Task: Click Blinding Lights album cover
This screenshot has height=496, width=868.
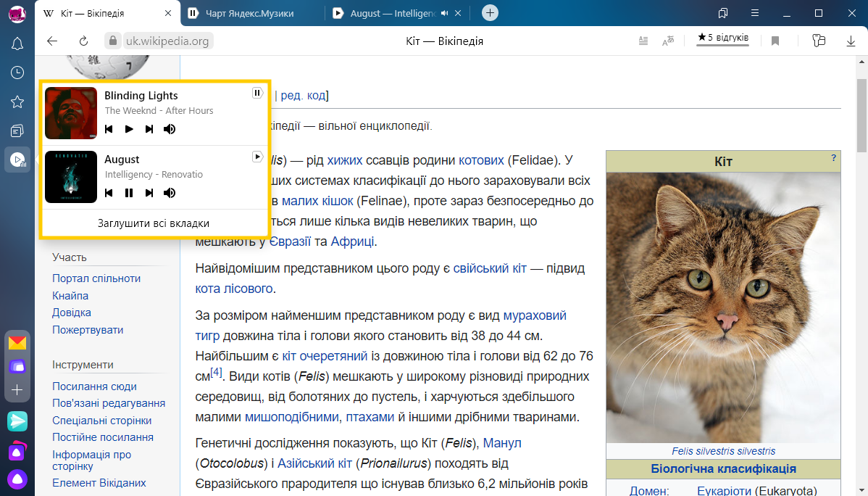Action: tap(71, 113)
